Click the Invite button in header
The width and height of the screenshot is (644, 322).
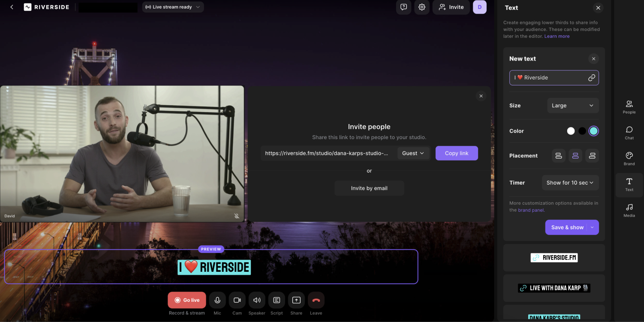pos(451,7)
